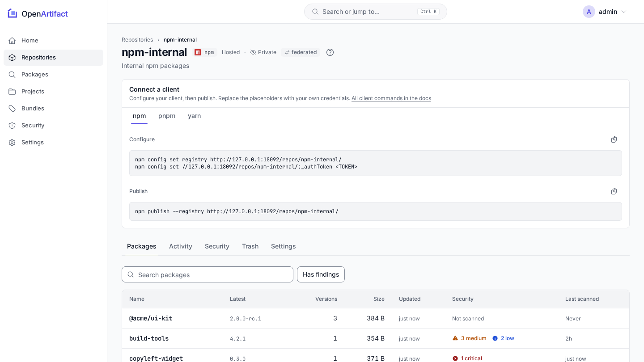644x362 pixels.
Task: Select the Trash tab
Action: pyautogui.click(x=250, y=246)
